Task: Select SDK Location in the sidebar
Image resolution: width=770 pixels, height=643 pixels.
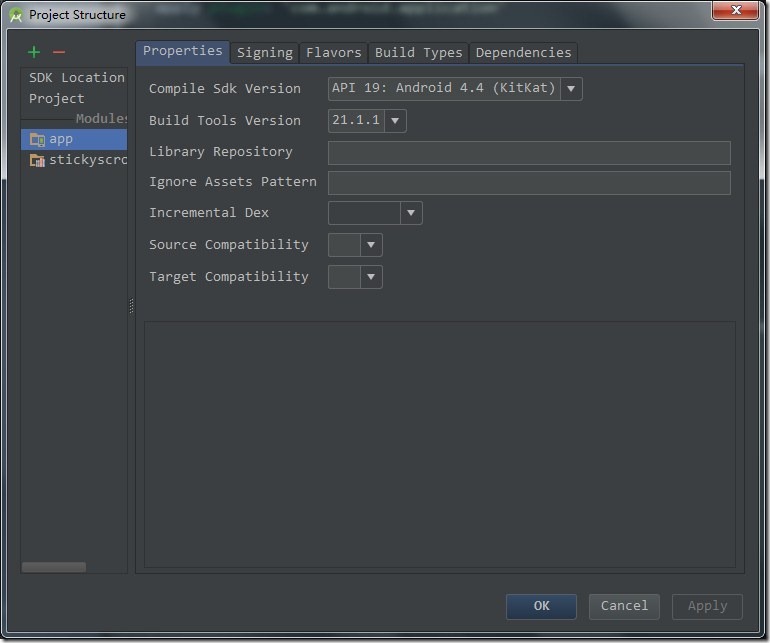Action: [x=76, y=77]
